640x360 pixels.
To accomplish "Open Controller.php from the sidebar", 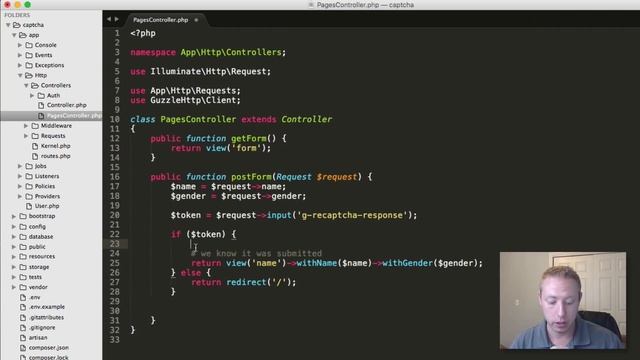I will tap(67, 105).
